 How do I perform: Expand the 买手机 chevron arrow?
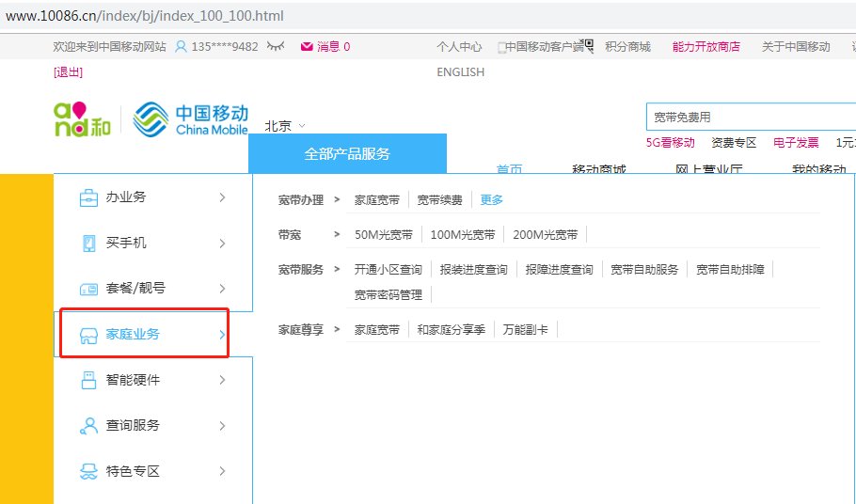point(222,244)
